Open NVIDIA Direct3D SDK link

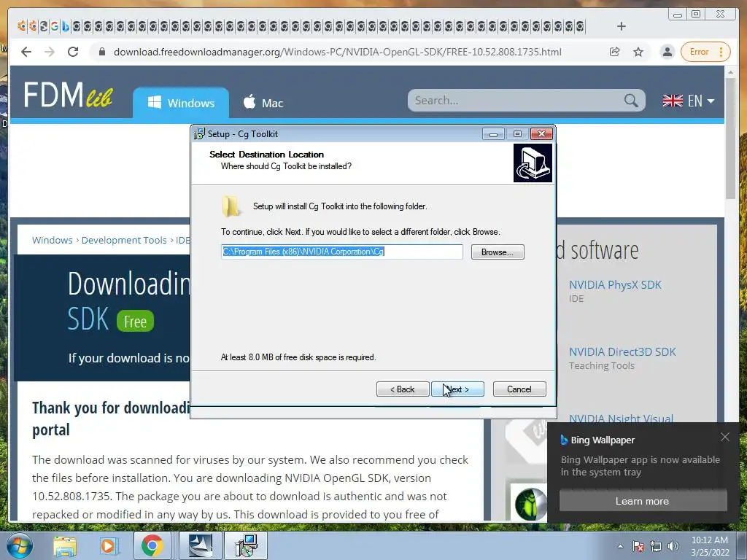coord(622,352)
